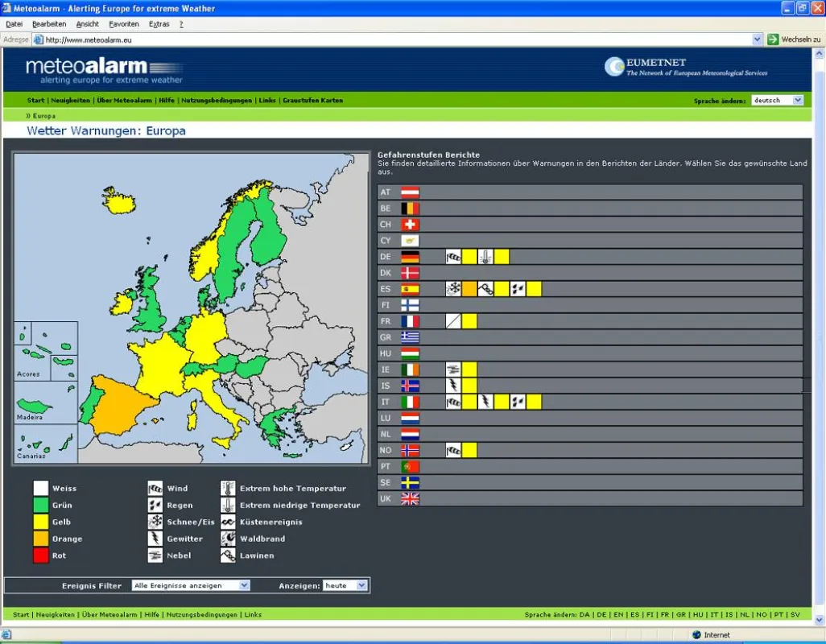Click the meteoalarm logo
The height and width of the screenshot is (644, 826).
coord(105,71)
